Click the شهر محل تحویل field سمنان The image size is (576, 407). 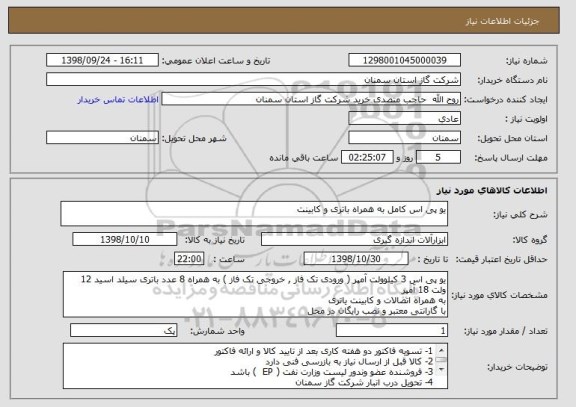(102, 138)
